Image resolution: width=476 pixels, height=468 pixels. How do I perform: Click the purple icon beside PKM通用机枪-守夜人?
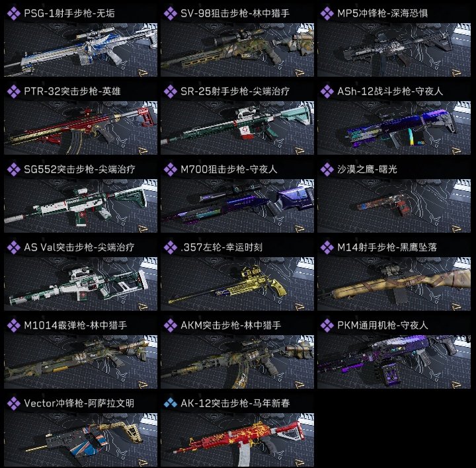pos(327,325)
